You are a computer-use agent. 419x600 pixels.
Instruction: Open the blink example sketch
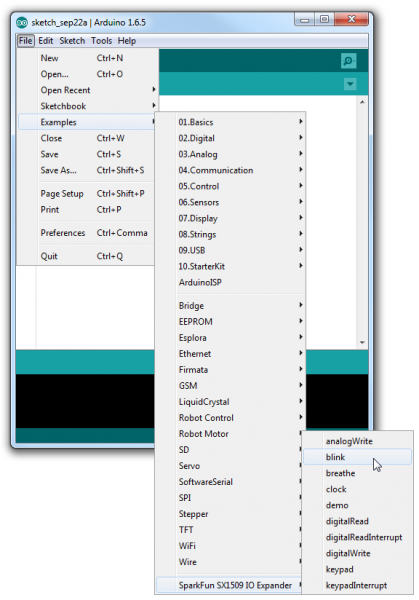coord(357,457)
